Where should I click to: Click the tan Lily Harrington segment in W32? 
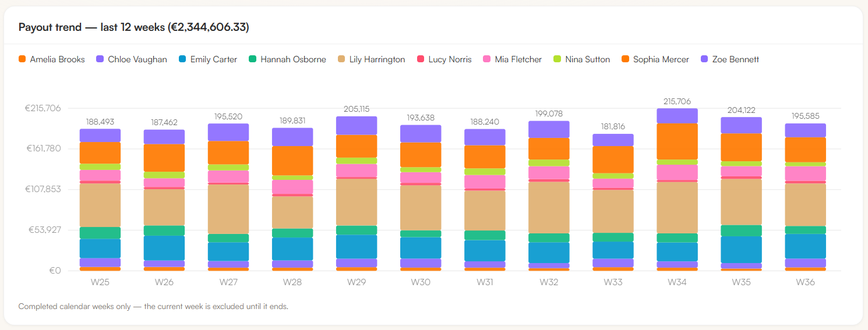[549, 208]
